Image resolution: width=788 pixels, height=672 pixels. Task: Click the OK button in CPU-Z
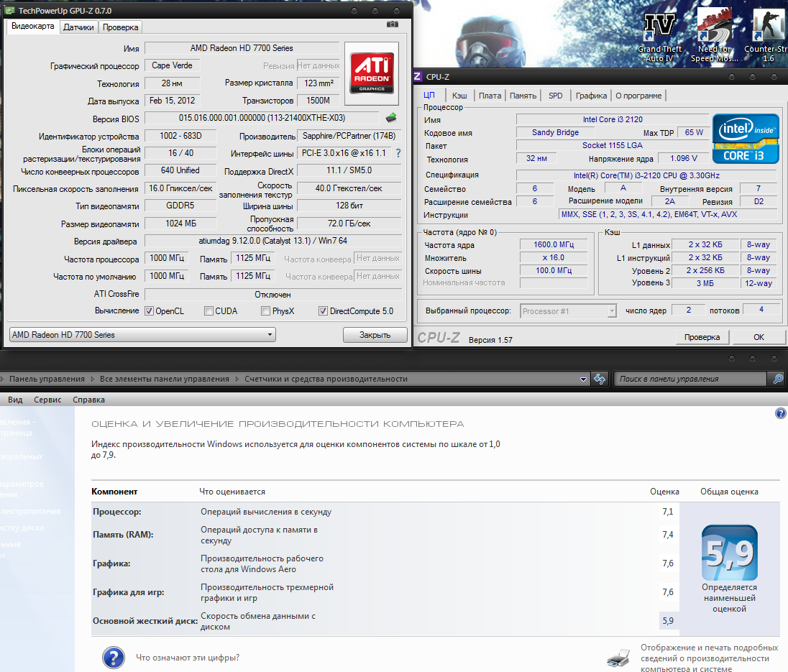pyautogui.click(x=759, y=337)
